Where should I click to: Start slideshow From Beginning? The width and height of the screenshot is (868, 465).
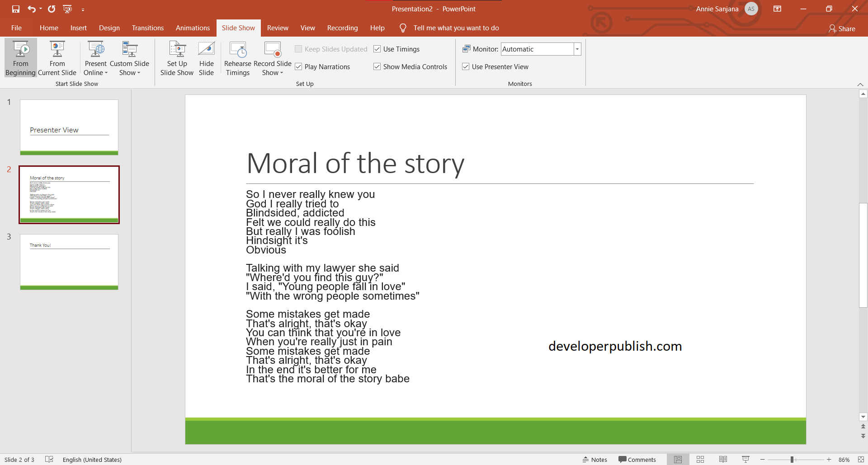(20, 57)
